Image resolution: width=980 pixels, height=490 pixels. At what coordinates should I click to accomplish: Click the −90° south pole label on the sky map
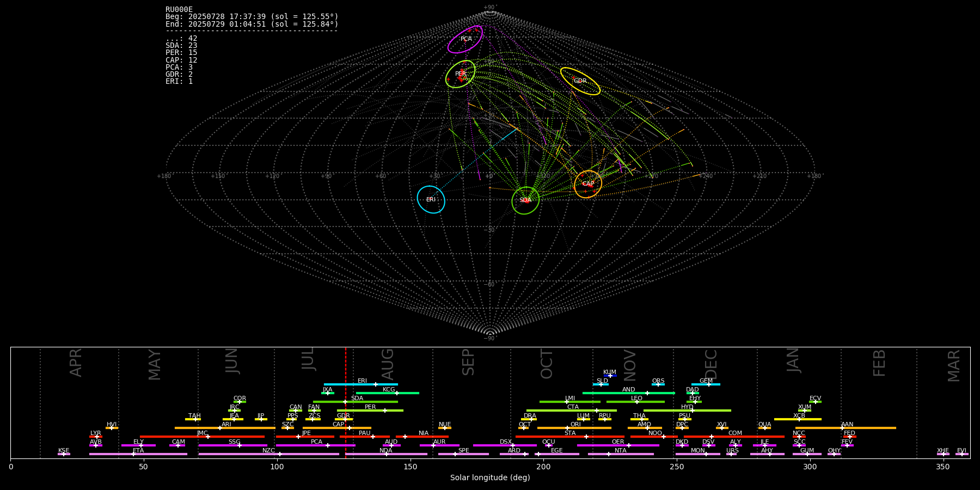tap(490, 338)
